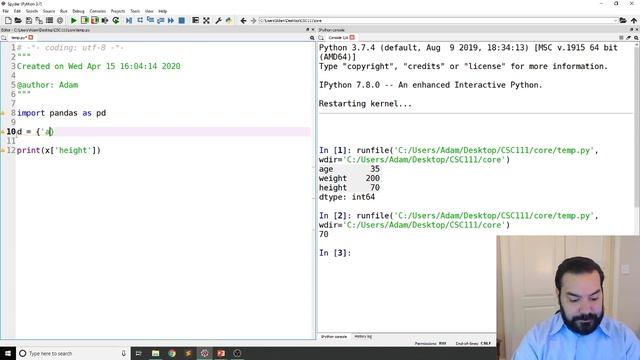
Task: Click the print(x['height']) code line
Action: 59,150
